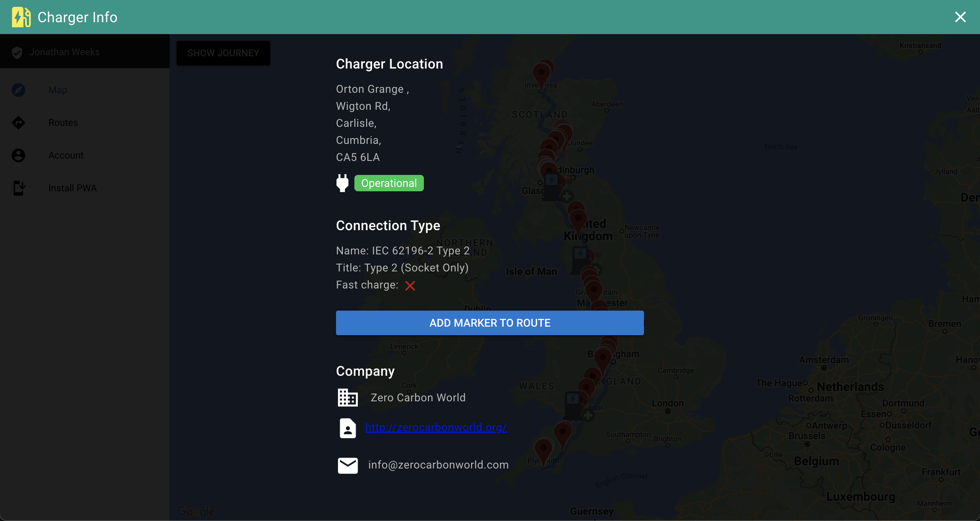The image size is (980, 521).
Task: Click the Map navigation icon in sidebar
Action: (18, 90)
